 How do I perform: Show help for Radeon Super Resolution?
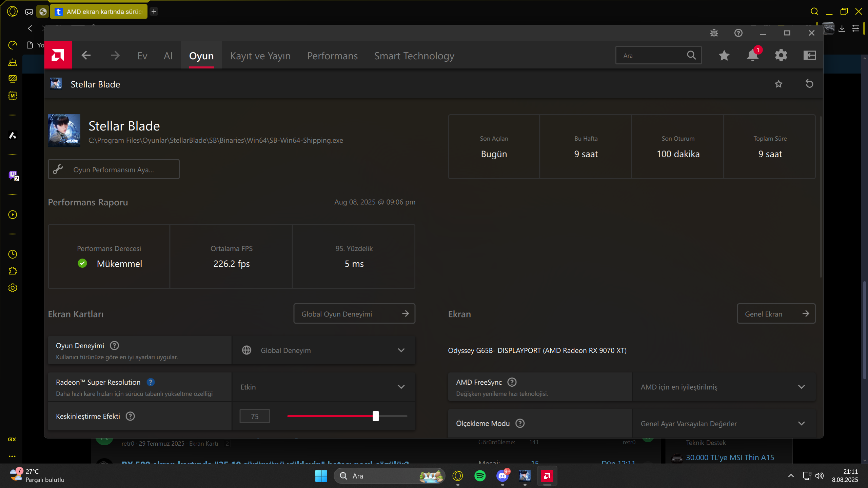click(x=151, y=382)
